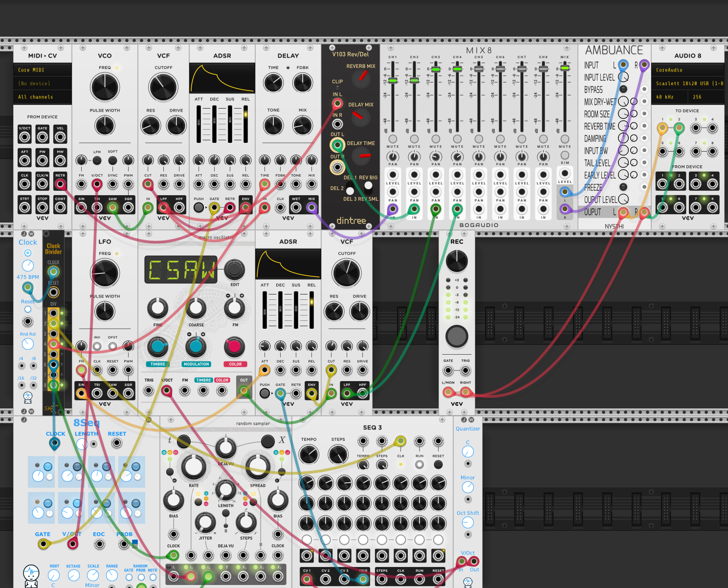Open the Core MIDI driver menu

[x=42, y=69]
